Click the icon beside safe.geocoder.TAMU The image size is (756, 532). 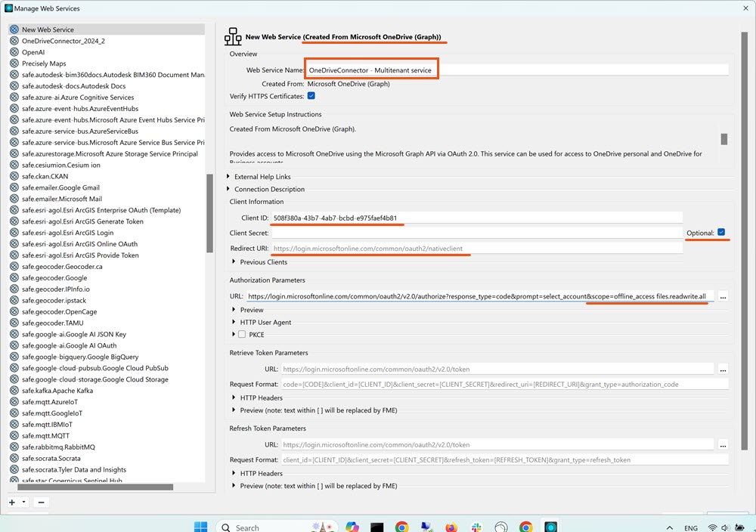pos(14,323)
